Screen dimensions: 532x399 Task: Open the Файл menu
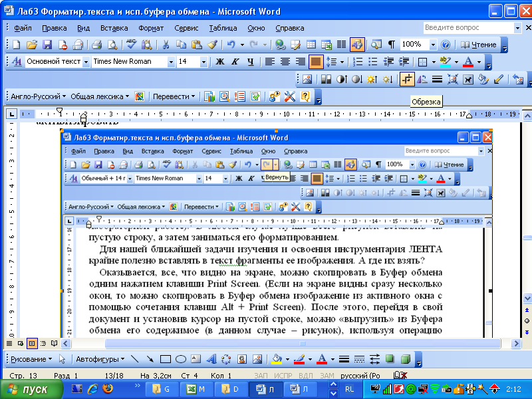(23, 28)
